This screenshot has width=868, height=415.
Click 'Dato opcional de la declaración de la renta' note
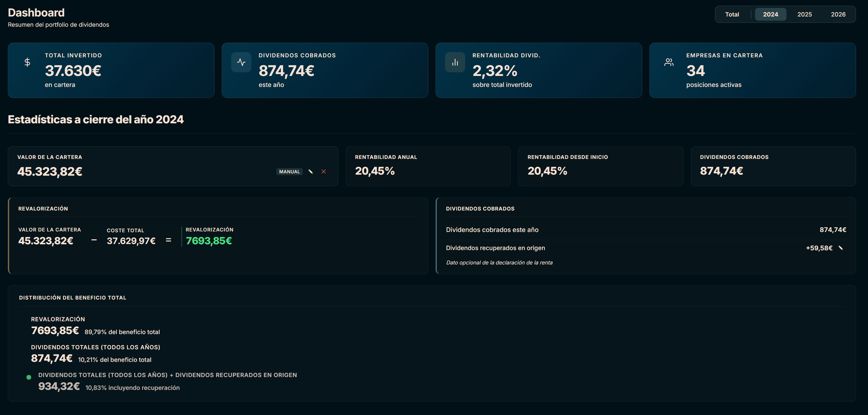499,263
